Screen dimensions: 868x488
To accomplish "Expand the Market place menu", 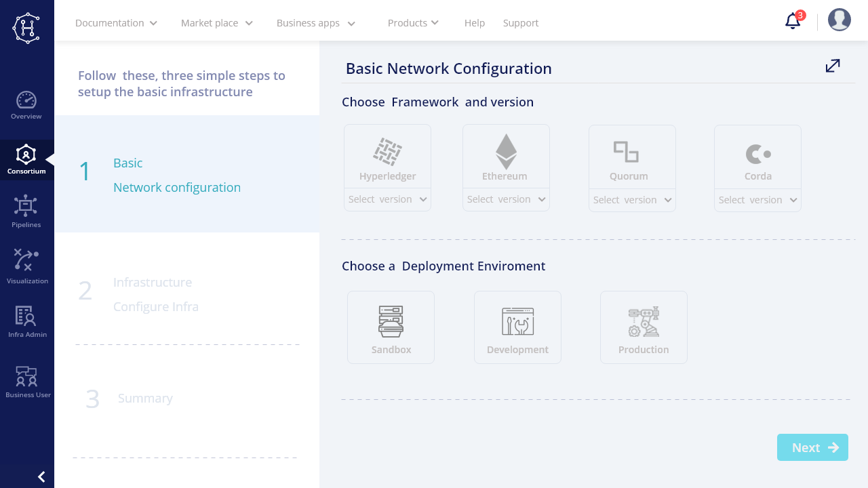I will point(216,23).
